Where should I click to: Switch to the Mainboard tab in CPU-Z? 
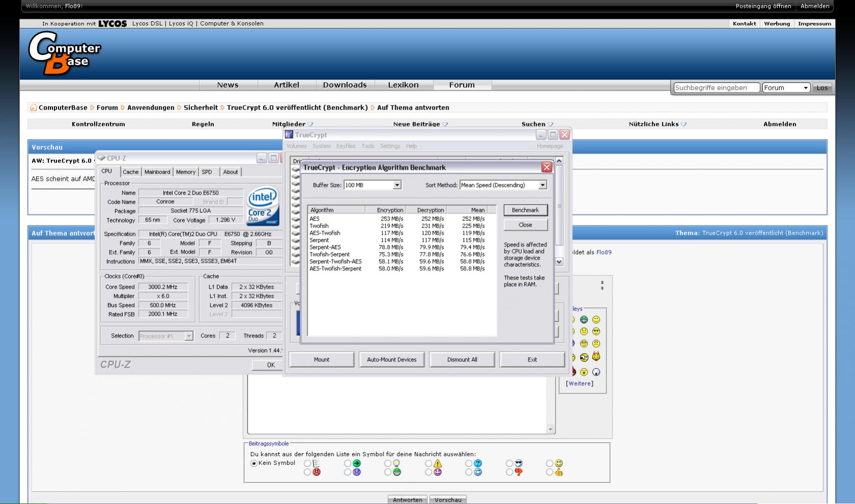(x=157, y=172)
